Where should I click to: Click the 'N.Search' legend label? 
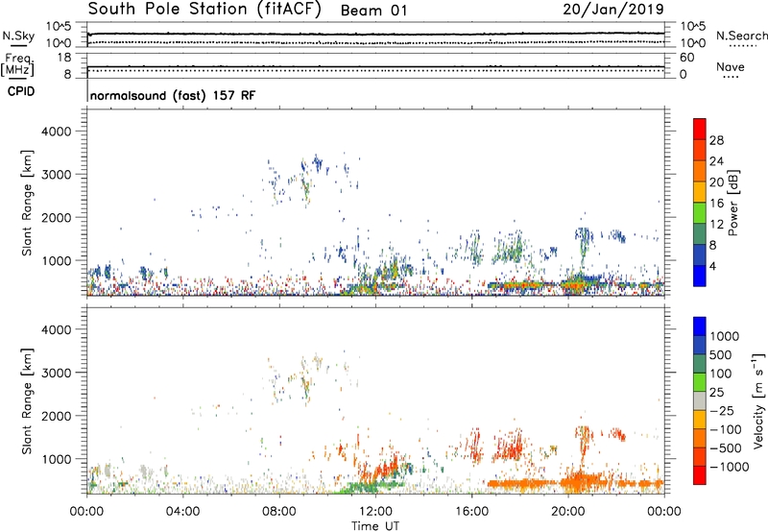[741, 36]
